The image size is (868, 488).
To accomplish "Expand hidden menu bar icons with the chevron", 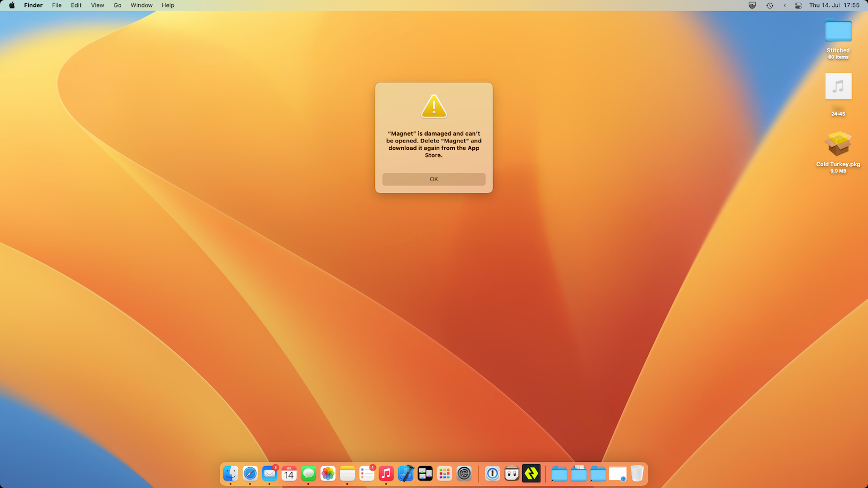I will click(784, 5).
